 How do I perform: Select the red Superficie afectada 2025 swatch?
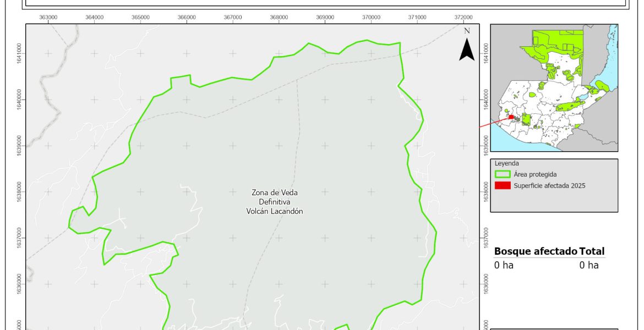(502, 186)
